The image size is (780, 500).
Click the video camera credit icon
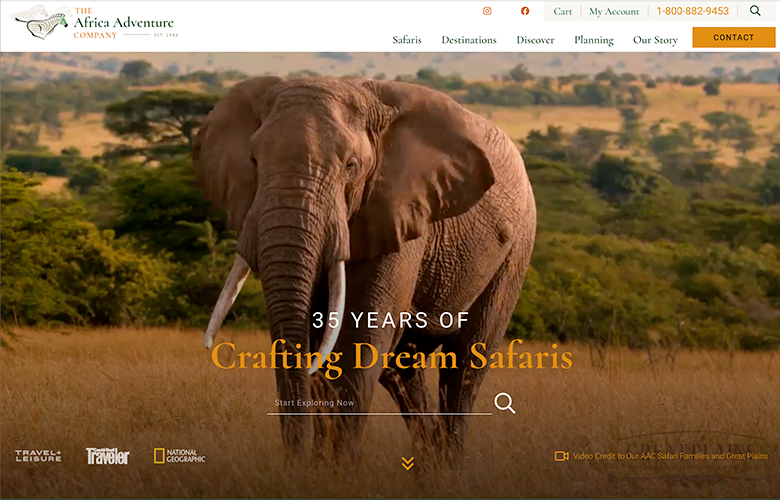click(x=562, y=456)
